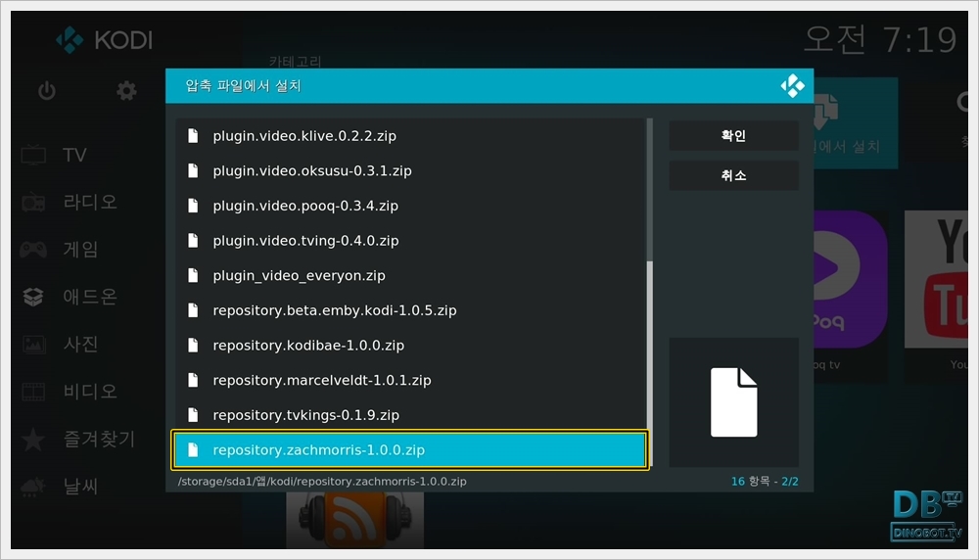This screenshot has height=560, width=979.
Task: Select the cloud icon beside 날씨
Action: pyautogui.click(x=33, y=487)
